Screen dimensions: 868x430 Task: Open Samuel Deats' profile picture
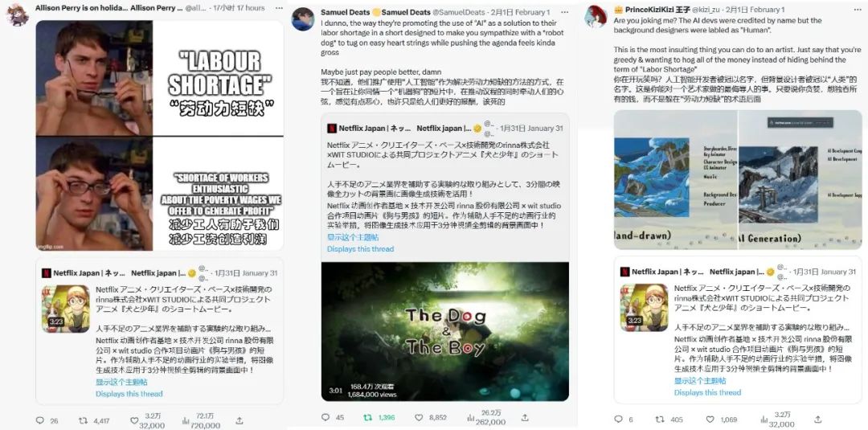tap(303, 18)
